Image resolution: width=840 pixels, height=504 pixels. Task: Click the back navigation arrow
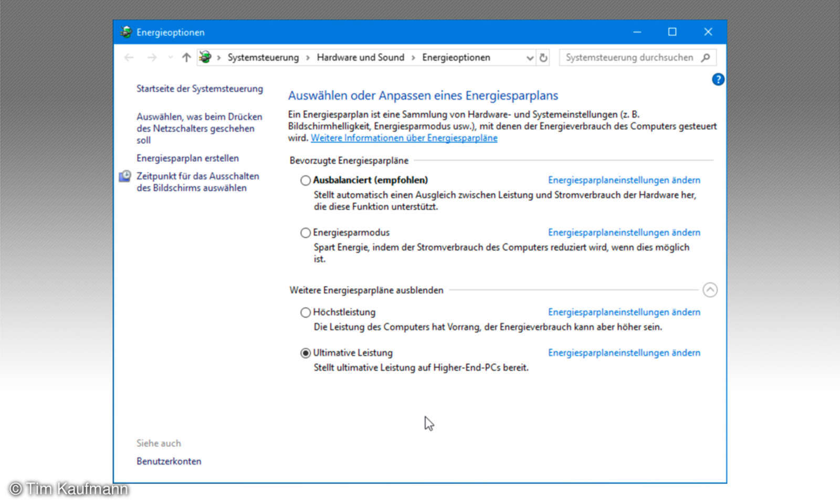[x=129, y=58]
